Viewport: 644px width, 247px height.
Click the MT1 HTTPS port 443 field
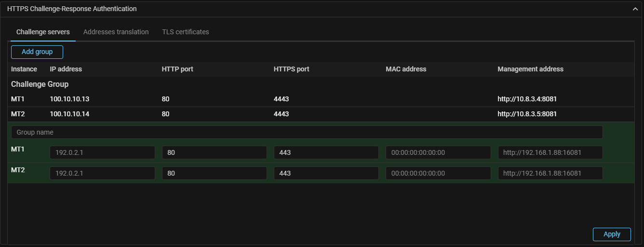pos(326,152)
